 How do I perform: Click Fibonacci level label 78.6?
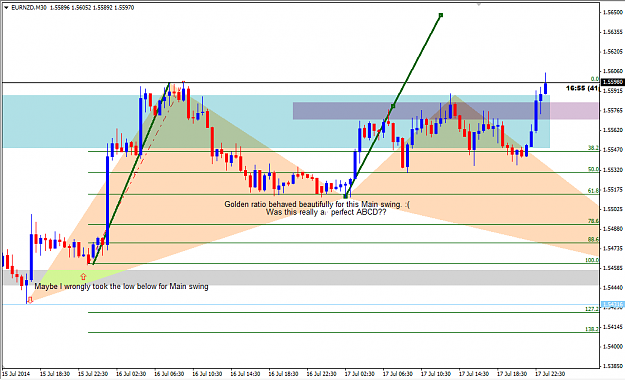tap(593, 221)
